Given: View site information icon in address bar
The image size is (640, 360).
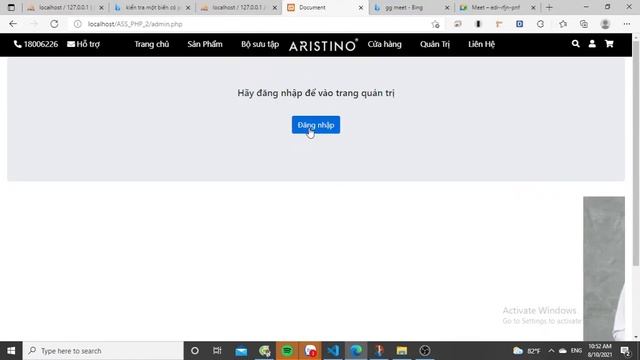Looking at the screenshot, I should tap(77, 24).
